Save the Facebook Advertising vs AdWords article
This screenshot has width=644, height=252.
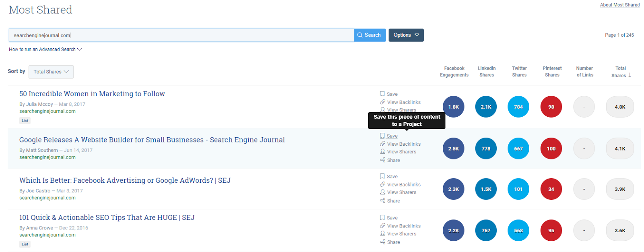pos(389,176)
